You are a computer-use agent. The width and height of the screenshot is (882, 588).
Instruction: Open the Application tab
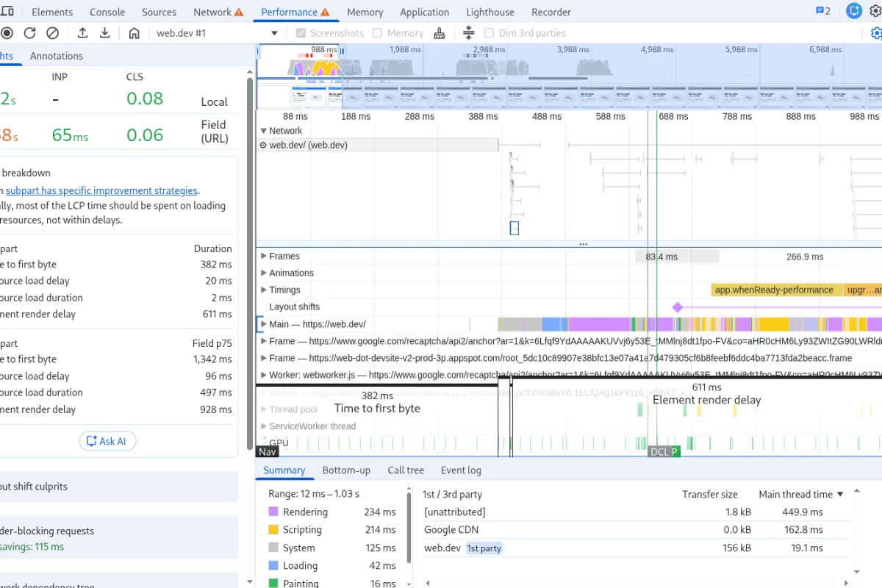pyautogui.click(x=425, y=12)
